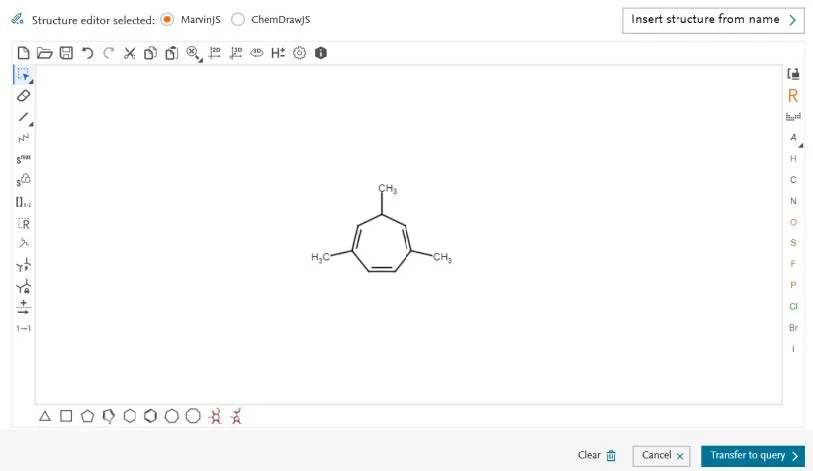
Task: Select the R-group attachment tool
Action: (23, 224)
